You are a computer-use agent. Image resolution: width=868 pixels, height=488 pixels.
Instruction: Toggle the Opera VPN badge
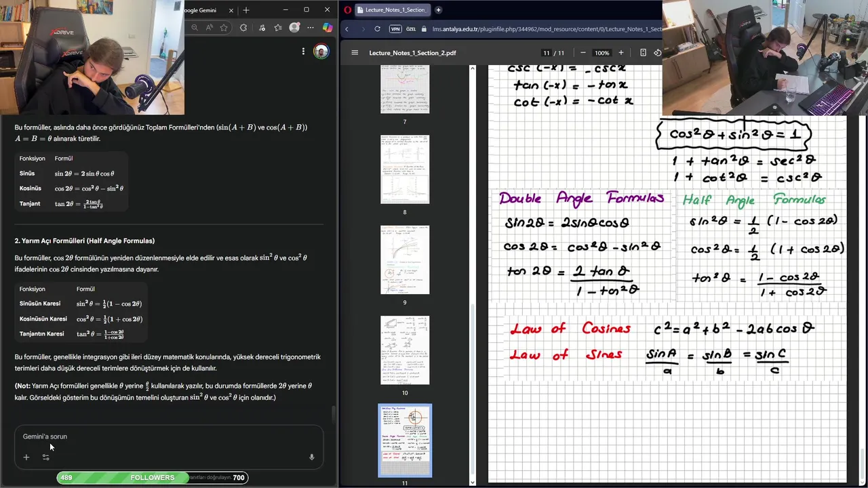pos(395,29)
